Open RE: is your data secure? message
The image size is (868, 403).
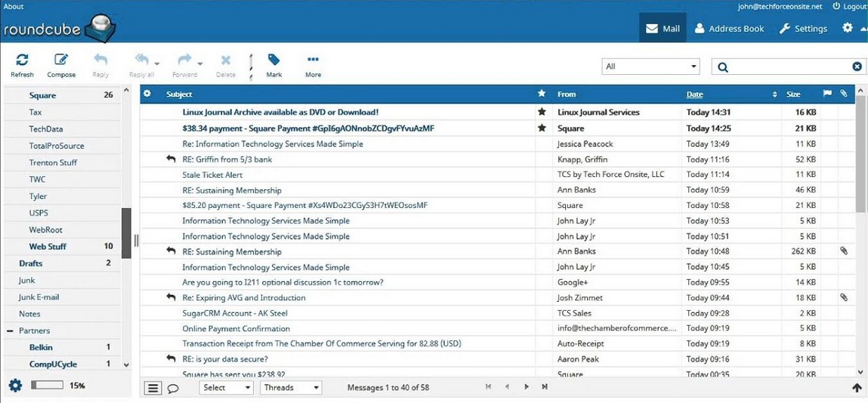(225, 358)
